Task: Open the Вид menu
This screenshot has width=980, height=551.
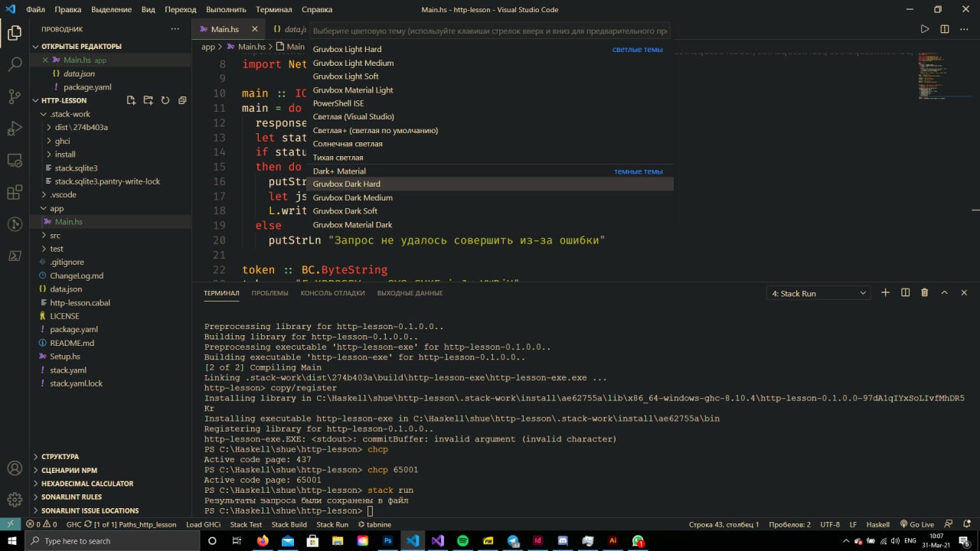Action: pos(149,10)
